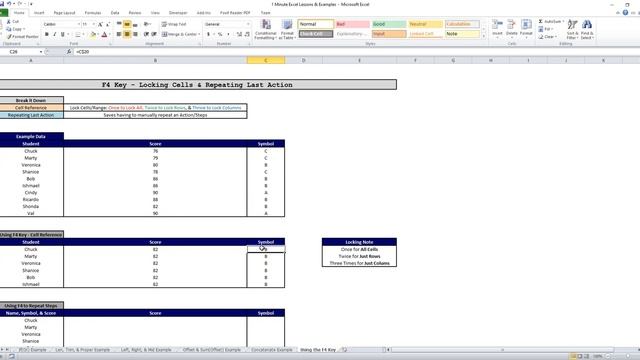Apply the Bad cell style
Screen dimensions: 640x360
pyautogui.click(x=352, y=24)
